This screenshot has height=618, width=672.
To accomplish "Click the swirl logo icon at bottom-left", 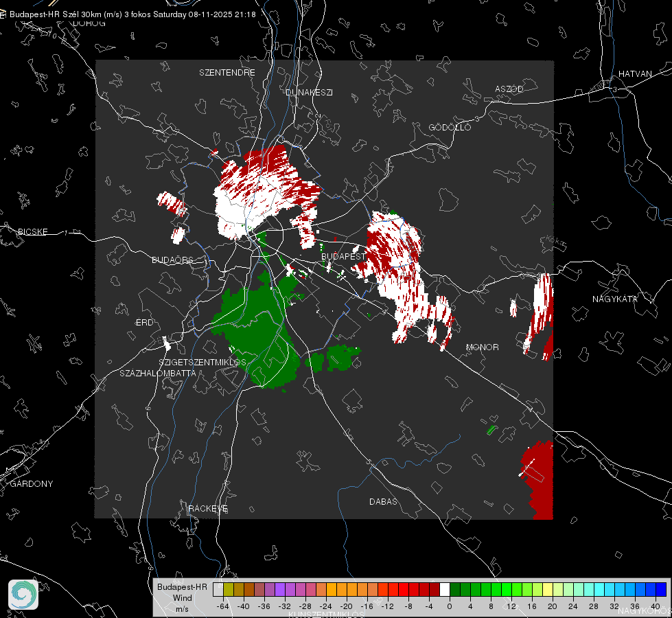I will coord(23,595).
